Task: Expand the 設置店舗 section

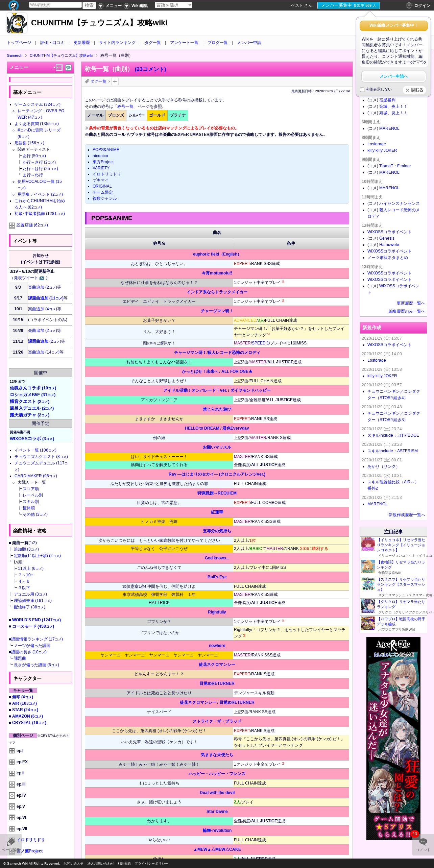Action: pos(12,225)
